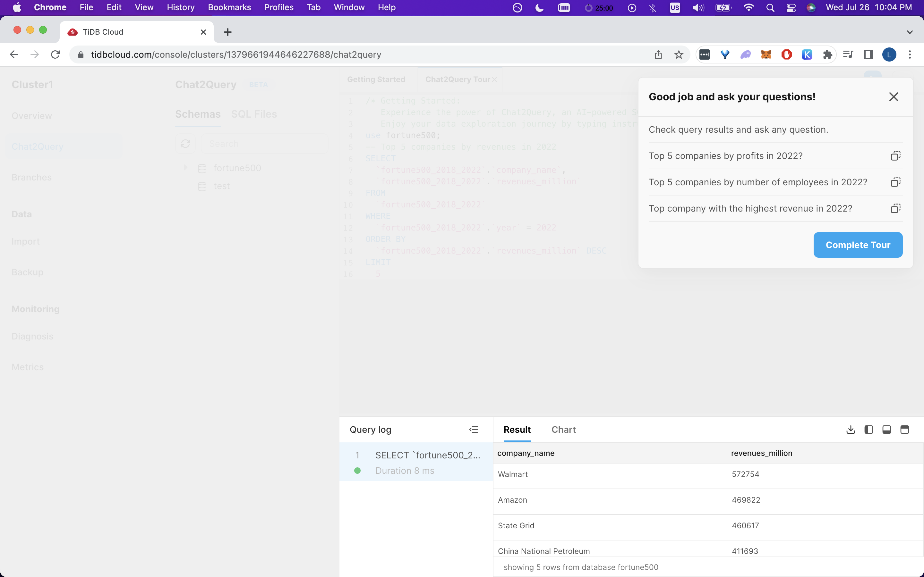The image size is (924, 577).
Task: Expand the fortune500 database tree
Action: click(186, 168)
